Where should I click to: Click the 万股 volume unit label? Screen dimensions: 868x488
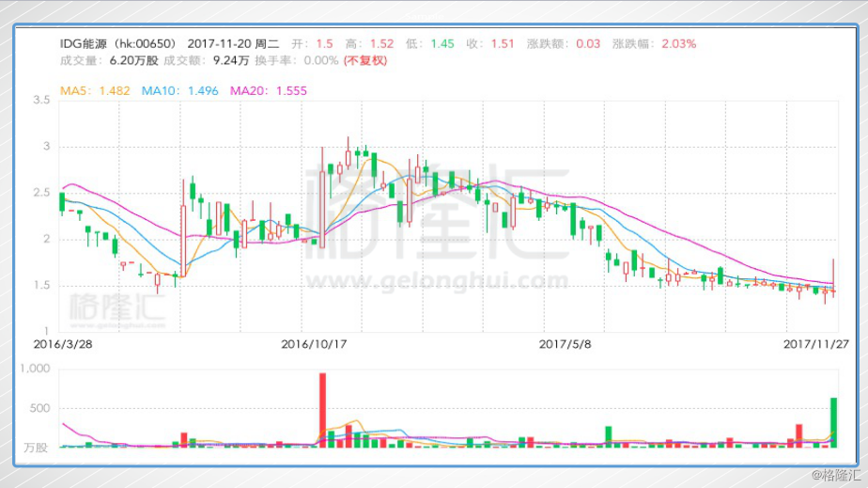[x=36, y=448]
